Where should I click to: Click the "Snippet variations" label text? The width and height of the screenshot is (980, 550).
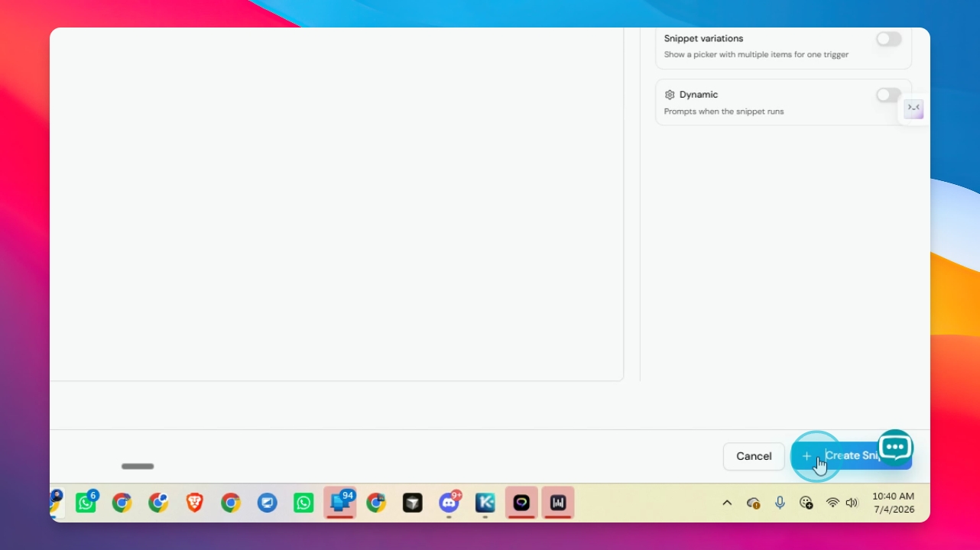click(x=703, y=38)
